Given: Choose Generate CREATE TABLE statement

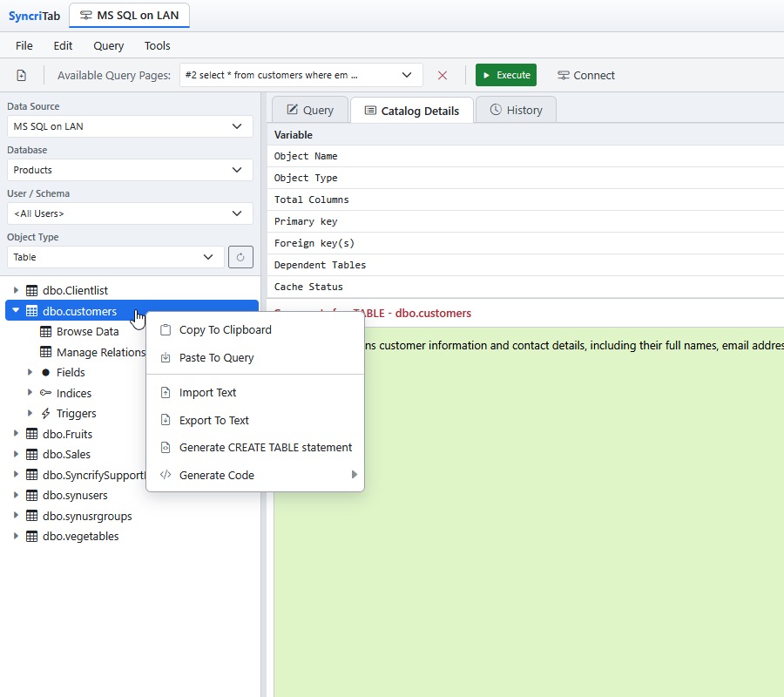Looking at the screenshot, I should click(x=255, y=448).
